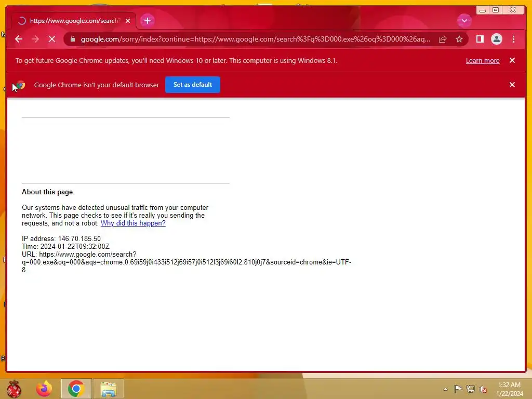Click the About this page heading

(47, 192)
